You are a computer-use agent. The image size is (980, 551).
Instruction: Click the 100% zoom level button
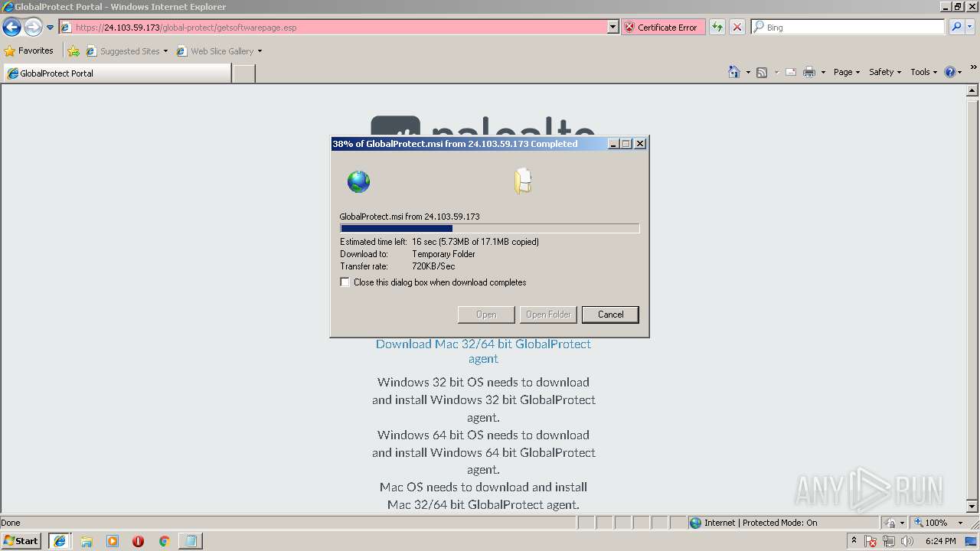tap(930, 523)
